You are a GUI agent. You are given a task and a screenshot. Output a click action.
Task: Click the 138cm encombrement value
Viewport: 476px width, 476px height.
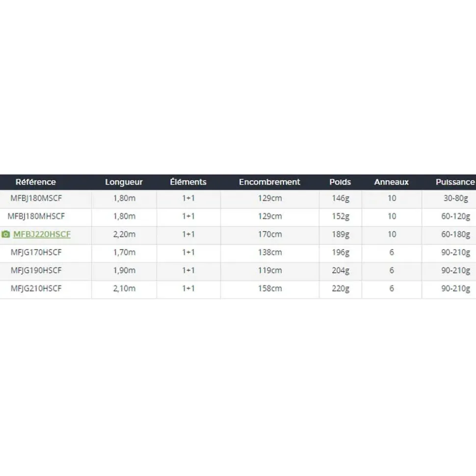click(x=270, y=252)
